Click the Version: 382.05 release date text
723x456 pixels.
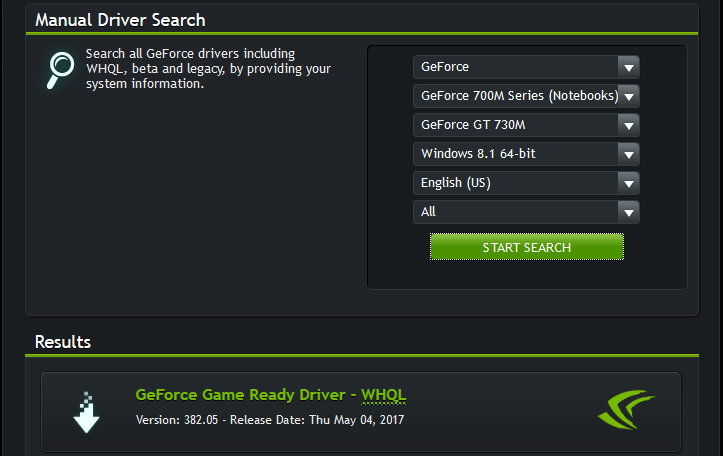tap(270, 420)
